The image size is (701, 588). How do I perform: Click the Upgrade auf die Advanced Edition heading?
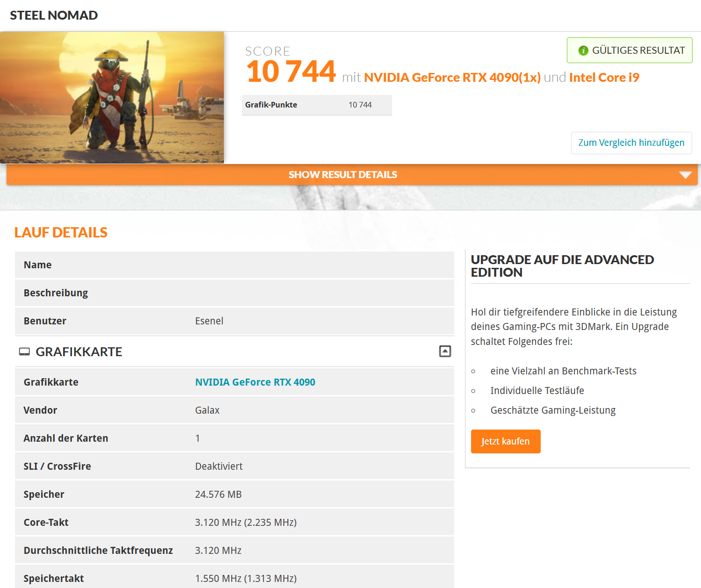coord(562,266)
